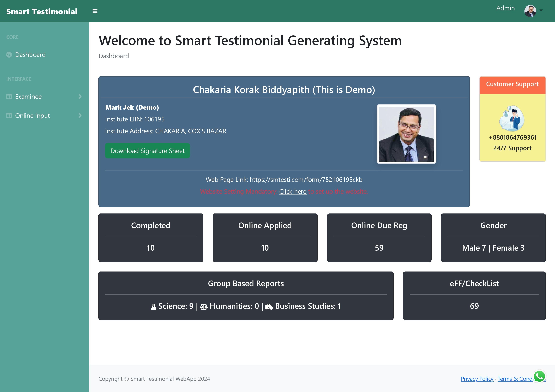Expand the Examinee menu chevron
The width and height of the screenshot is (555, 392).
click(x=80, y=97)
